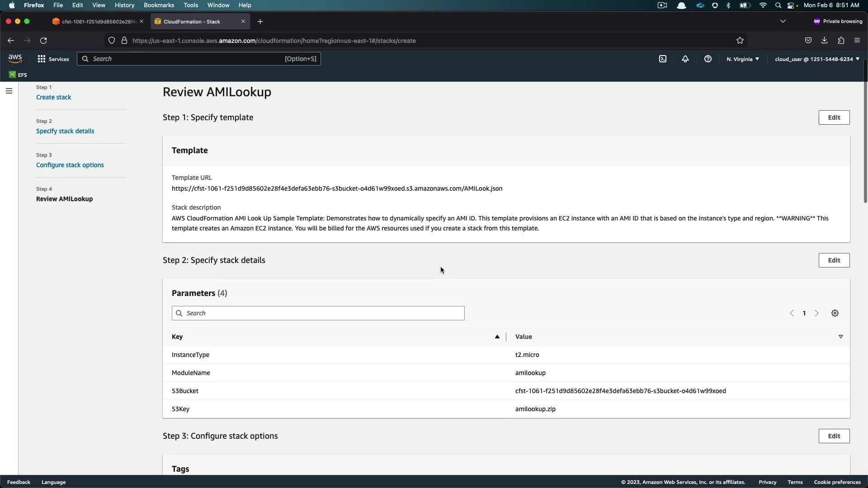The width and height of the screenshot is (868, 488).
Task: Go to next parameters page arrow
Action: [816, 313]
